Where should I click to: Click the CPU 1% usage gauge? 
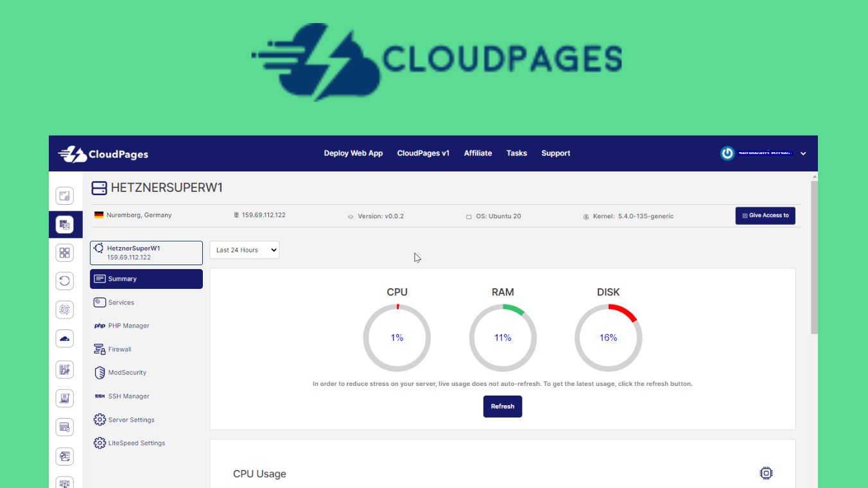tap(397, 338)
